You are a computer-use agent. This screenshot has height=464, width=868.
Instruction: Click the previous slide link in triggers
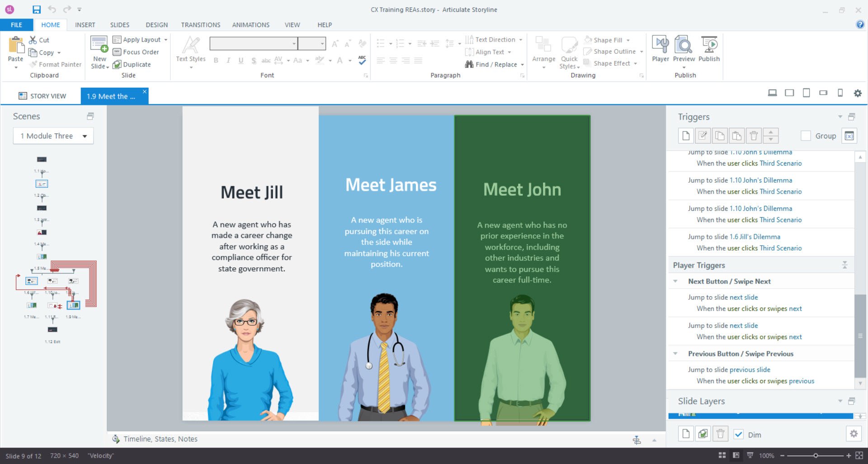[750, 369]
